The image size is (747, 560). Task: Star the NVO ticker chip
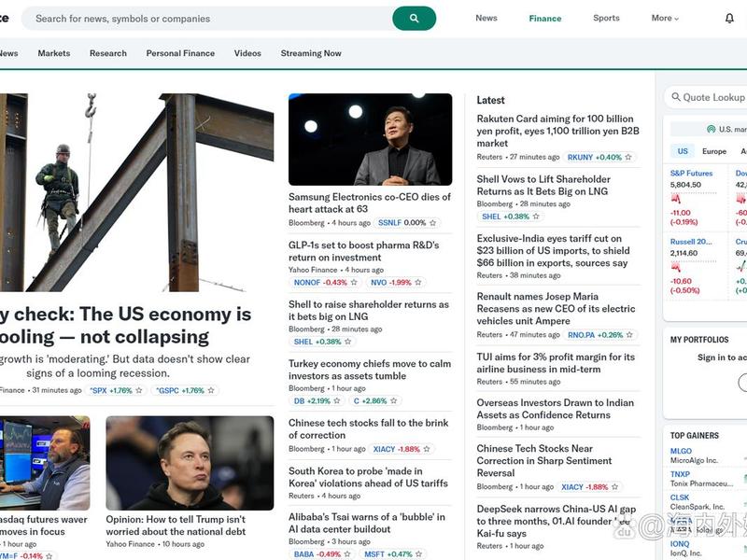pyautogui.click(x=417, y=283)
